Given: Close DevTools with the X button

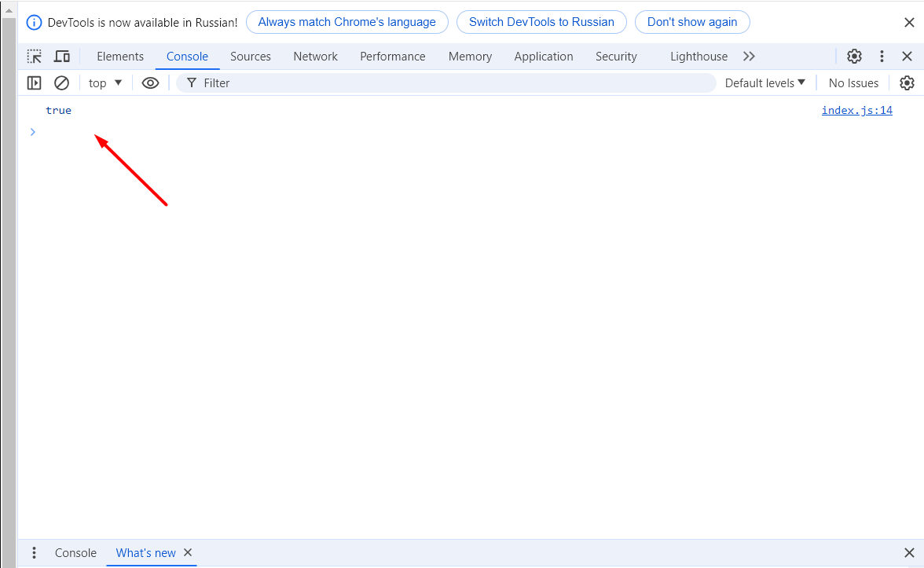Looking at the screenshot, I should pyautogui.click(x=907, y=56).
